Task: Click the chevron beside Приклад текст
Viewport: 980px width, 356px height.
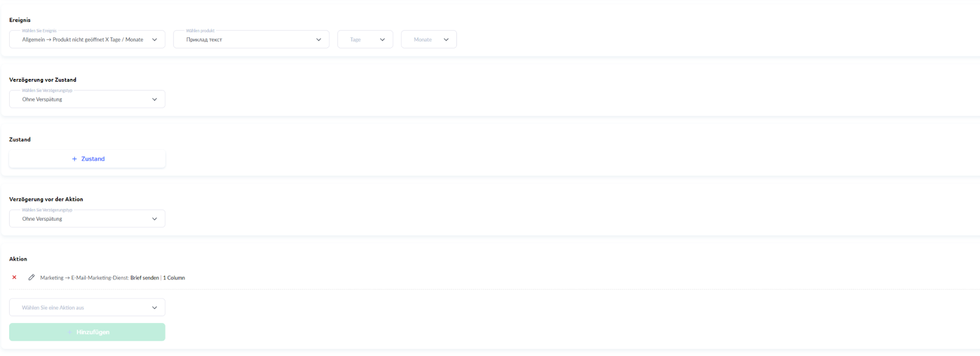Action: coord(318,40)
